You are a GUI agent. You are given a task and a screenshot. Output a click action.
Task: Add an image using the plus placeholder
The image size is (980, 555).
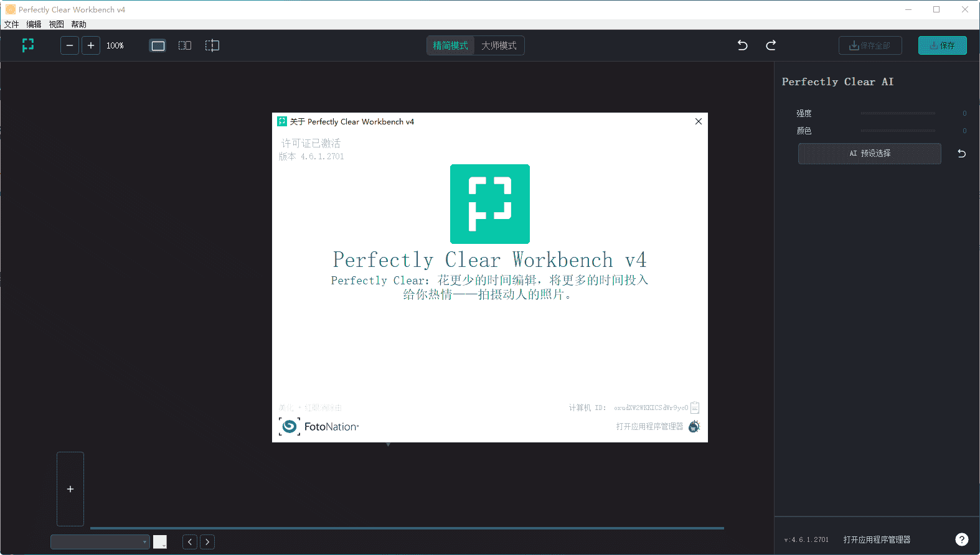(x=70, y=489)
